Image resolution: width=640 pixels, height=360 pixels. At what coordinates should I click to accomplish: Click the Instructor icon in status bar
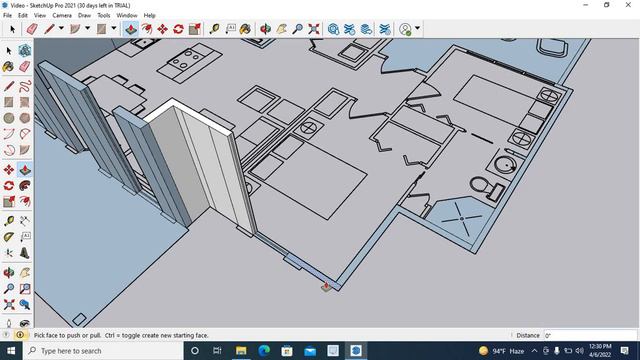pyautogui.click(x=20, y=335)
